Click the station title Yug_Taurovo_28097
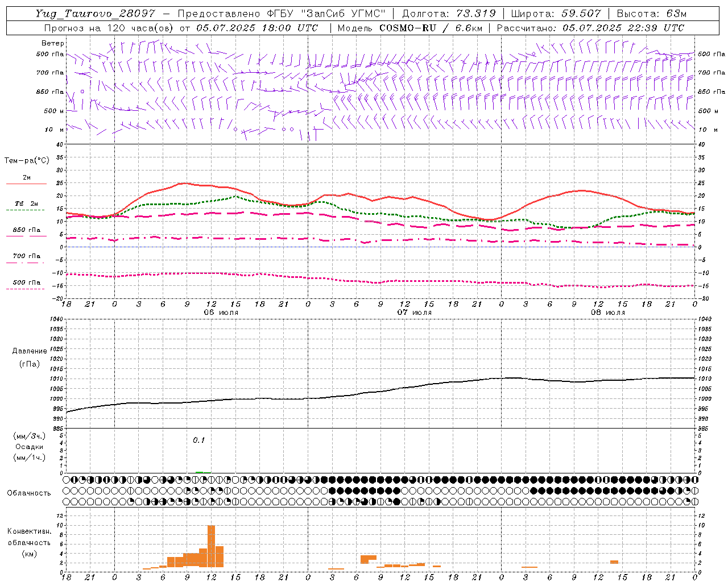The width and height of the screenshot is (728, 582). 95,14
